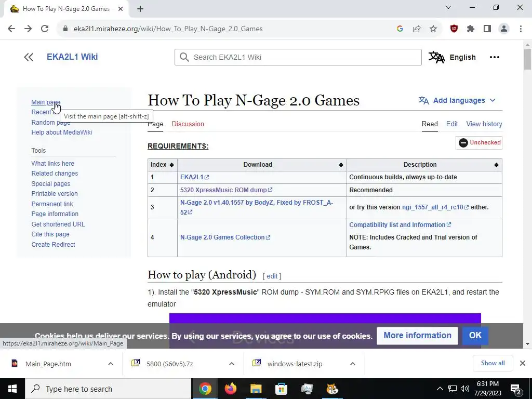Open Create Redirect tool link
The width and height of the screenshot is (532, 399).
coord(54,245)
